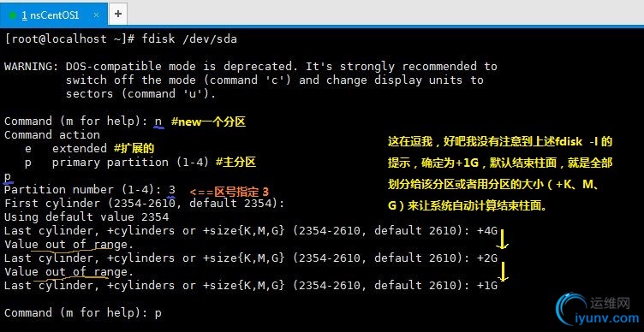The image size is (644, 332).
Task: Click the final 'Command (m for help): p' prompt
Action: point(83,313)
